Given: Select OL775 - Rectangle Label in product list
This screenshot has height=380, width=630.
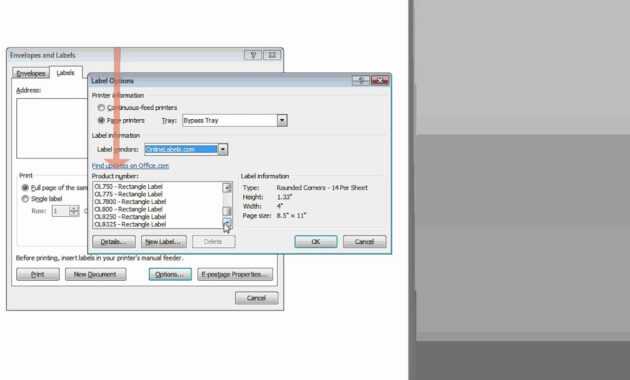Looking at the screenshot, I should tap(129, 194).
